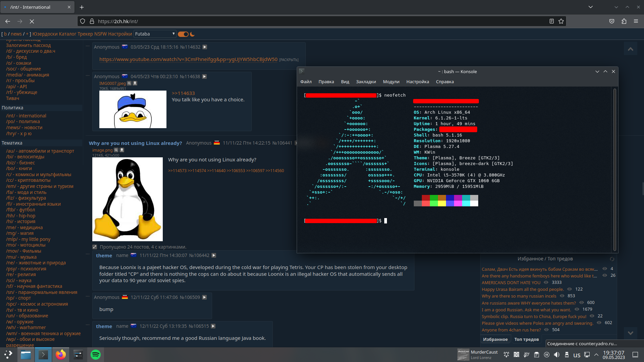
Task: Jump to page bottom with down arrow
Action: [x=631, y=333]
